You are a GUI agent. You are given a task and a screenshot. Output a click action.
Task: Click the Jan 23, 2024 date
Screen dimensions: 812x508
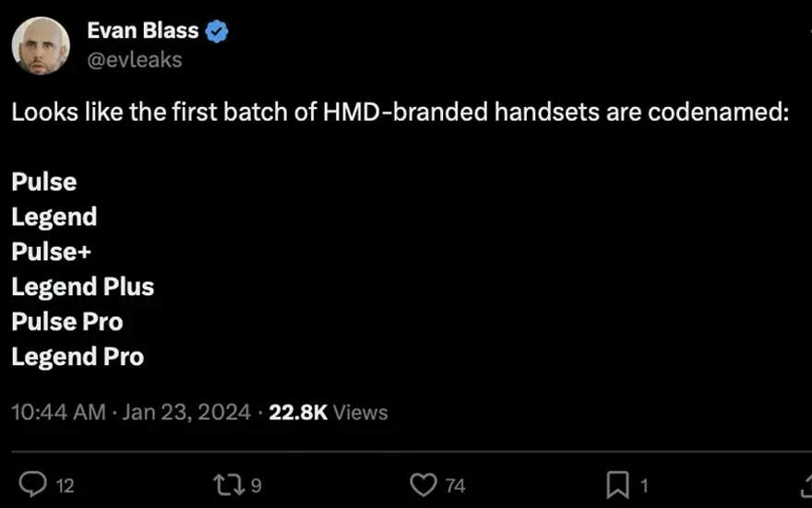[x=186, y=412]
